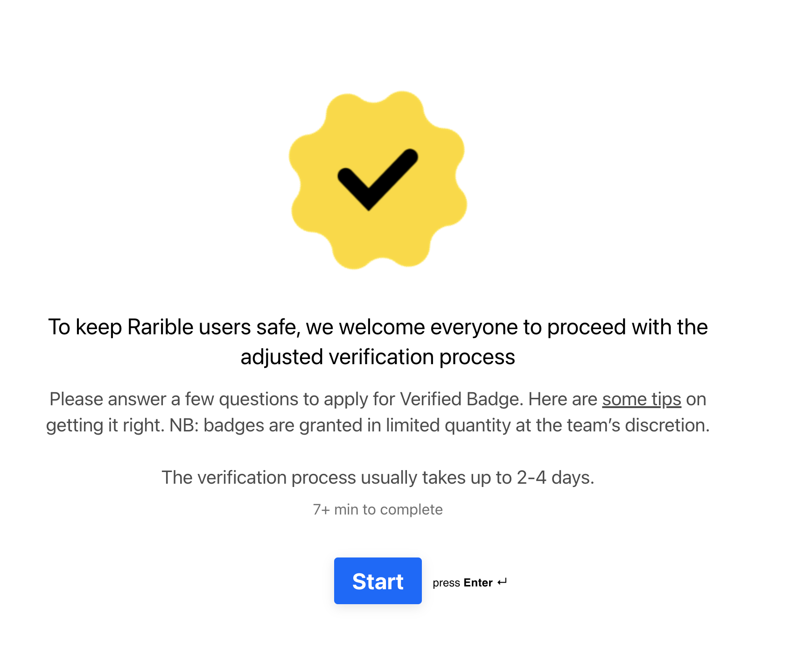Click the Verified Badge instructions paragraph
This screenshot has width=812, height=649.
[x=377, y=412]
